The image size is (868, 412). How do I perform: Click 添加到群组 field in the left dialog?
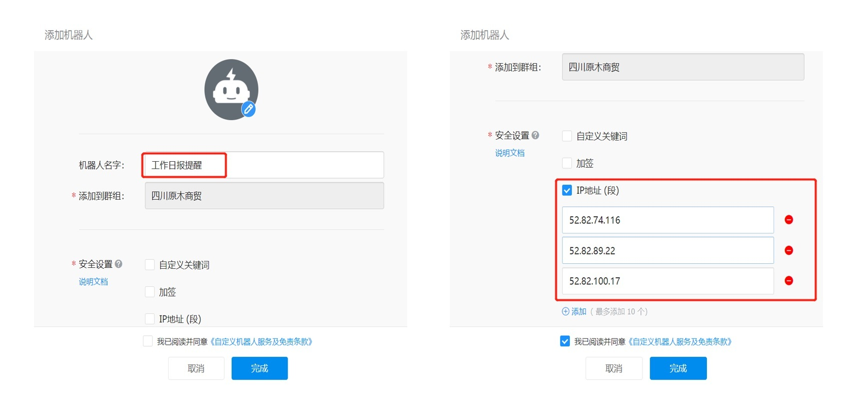(x=264, y=196)
